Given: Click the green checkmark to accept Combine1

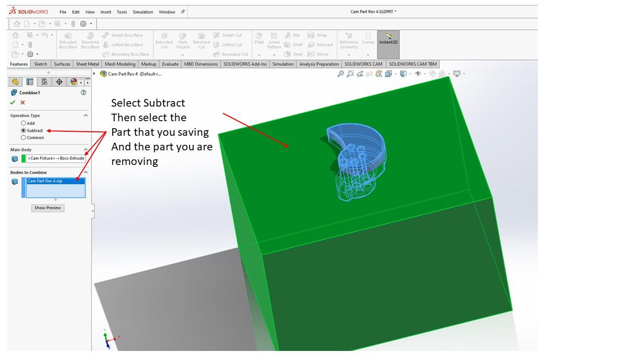Looking at the screenshot, I should click(13, 103).
